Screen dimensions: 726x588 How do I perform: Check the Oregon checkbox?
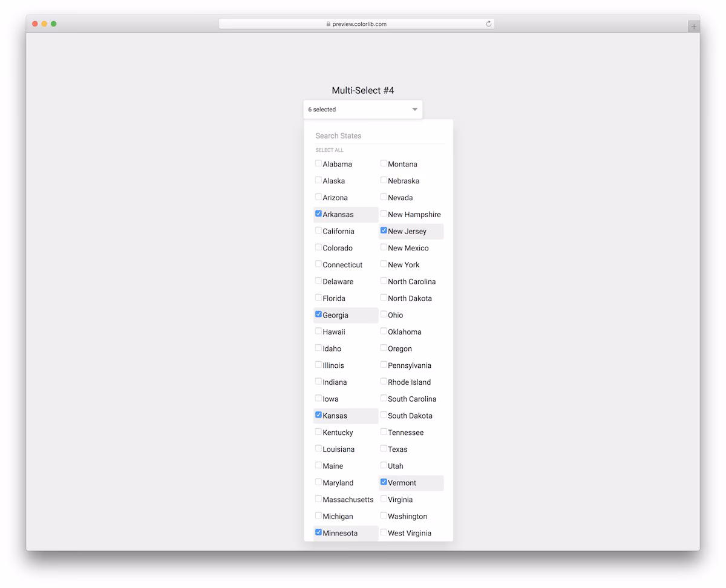point(384,348)
